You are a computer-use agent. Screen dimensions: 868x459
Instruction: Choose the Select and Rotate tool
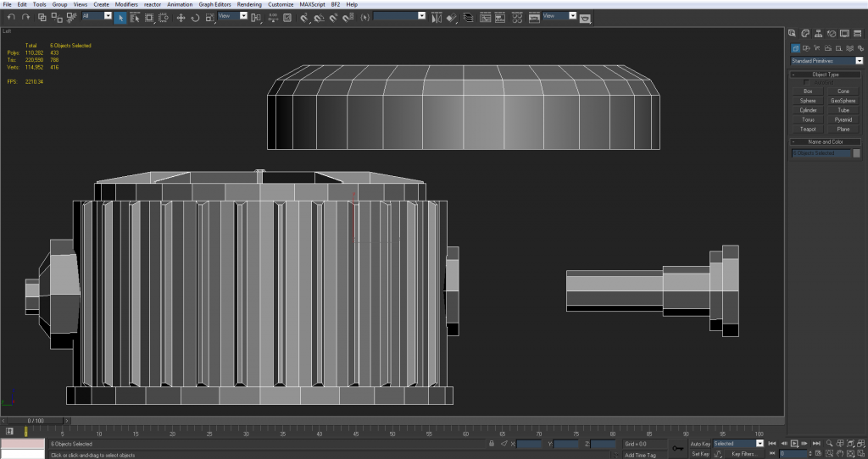tap(195, 17)
